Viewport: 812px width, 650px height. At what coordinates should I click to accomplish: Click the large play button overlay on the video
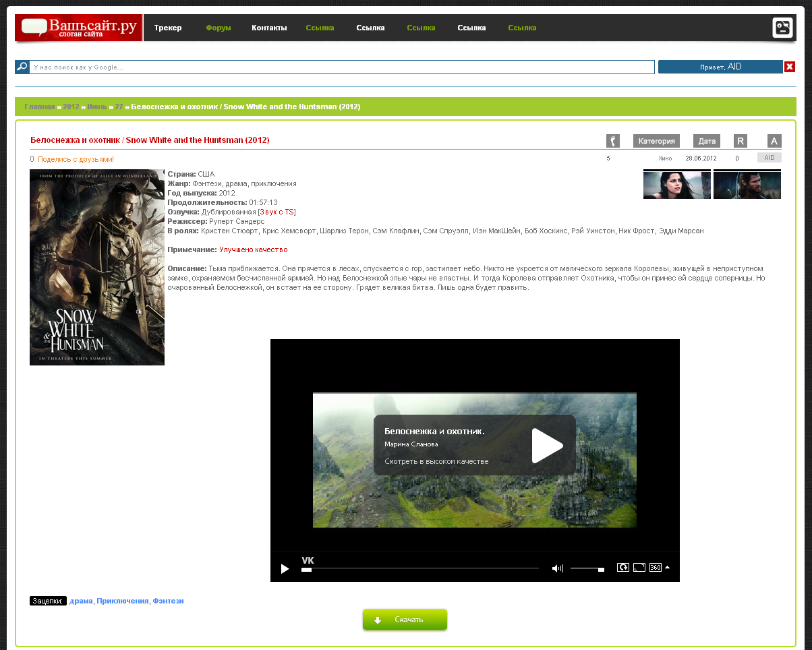(x=547, y=446)
